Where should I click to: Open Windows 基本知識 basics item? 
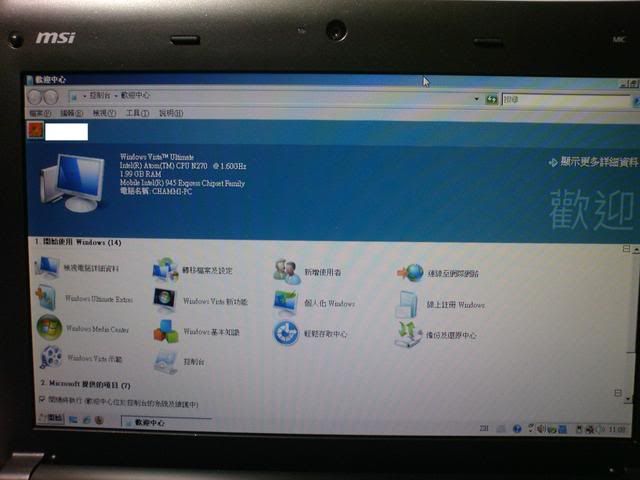196,331
